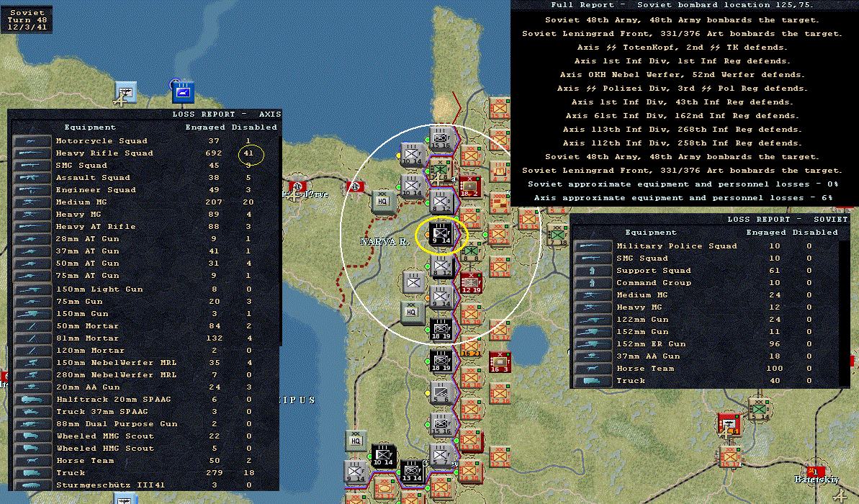The height and width of the screenshot is (504, 859).
Task: Select the gray Axis motorized 5-6 unit
Action: [x=441, y=392]
